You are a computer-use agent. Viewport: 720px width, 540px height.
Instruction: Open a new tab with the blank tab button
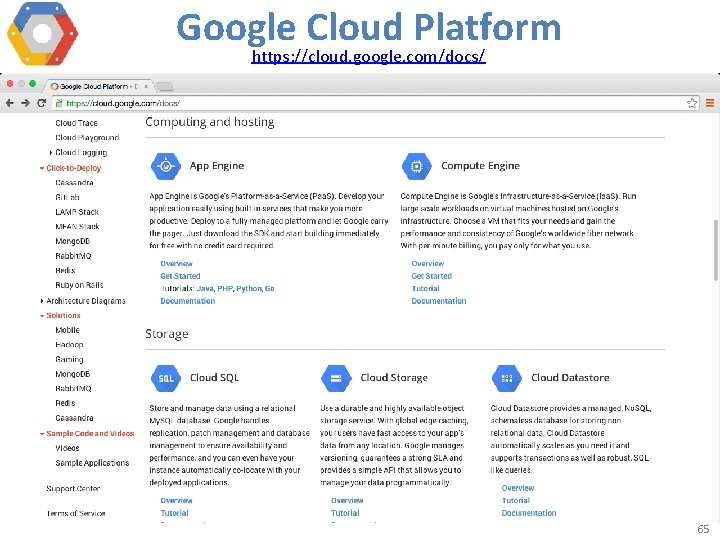[x=164, y=86]
